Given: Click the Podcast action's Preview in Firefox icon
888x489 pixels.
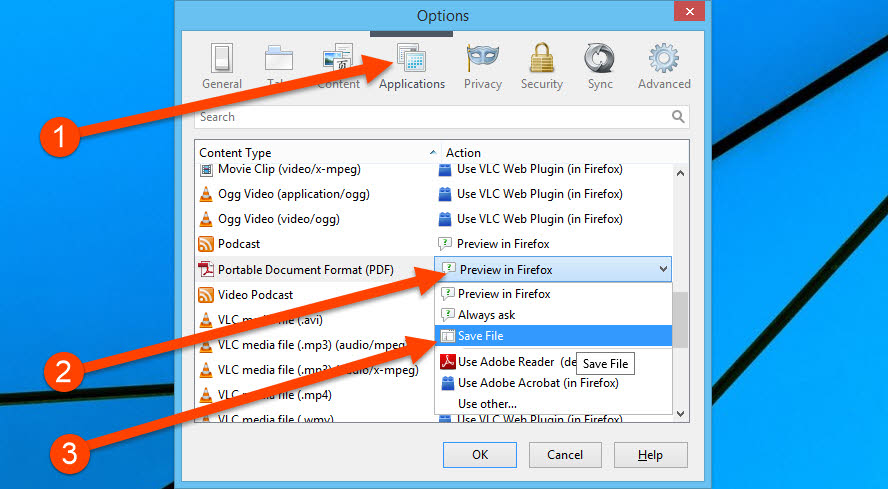Looking at the screenshot, I should 445,244.
